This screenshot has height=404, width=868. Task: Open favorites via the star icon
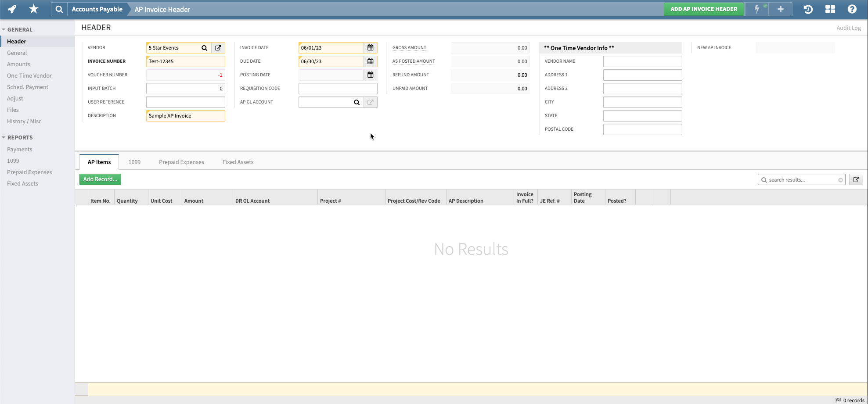(33, 9)
